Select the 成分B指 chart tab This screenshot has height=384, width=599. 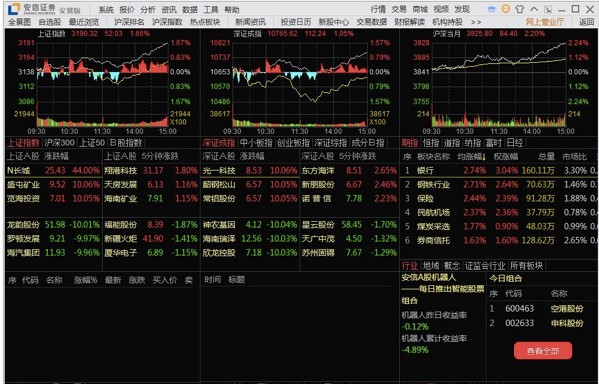[x=368, y=143]
